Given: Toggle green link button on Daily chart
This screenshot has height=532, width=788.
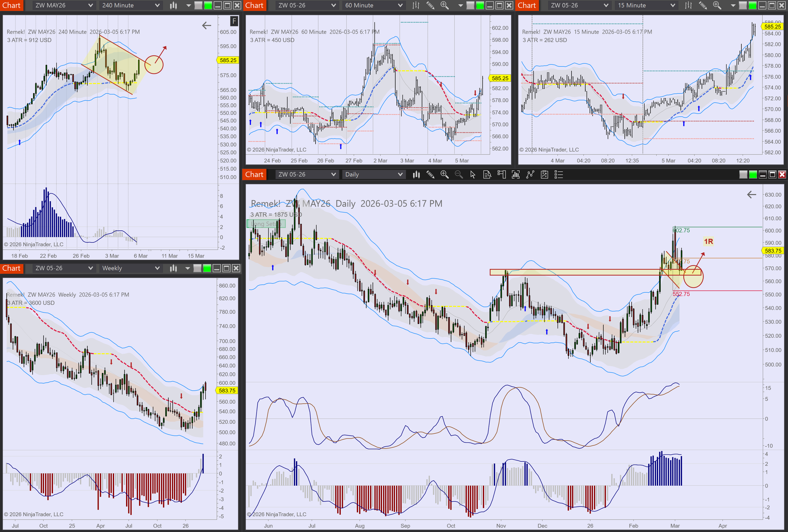Looking at the screenshot, I should (x=753, y=175).
